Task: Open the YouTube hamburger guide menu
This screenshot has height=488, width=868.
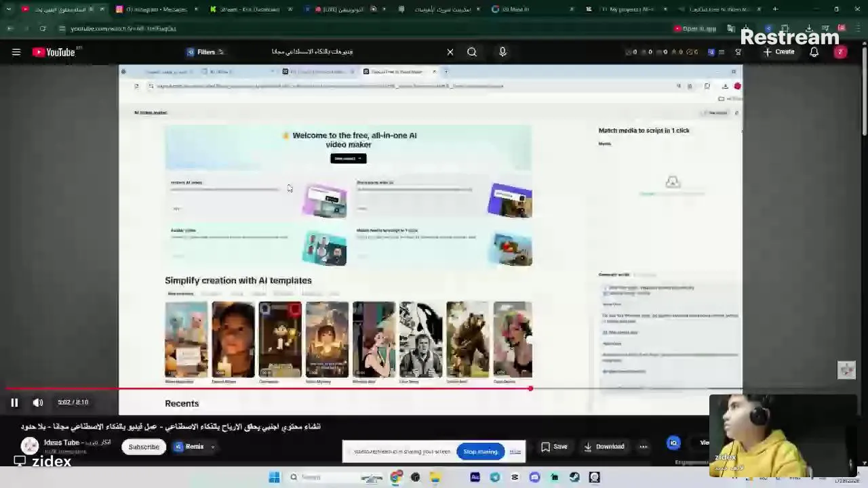Action: click(x=16, y=52)
